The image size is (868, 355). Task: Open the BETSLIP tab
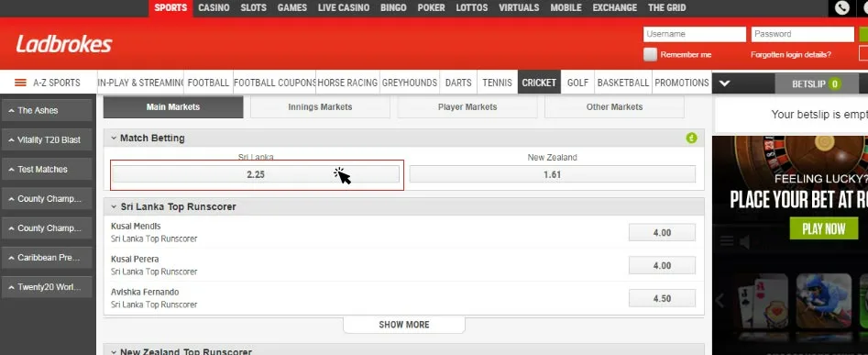pyautogui.click(x=817, y=84)
